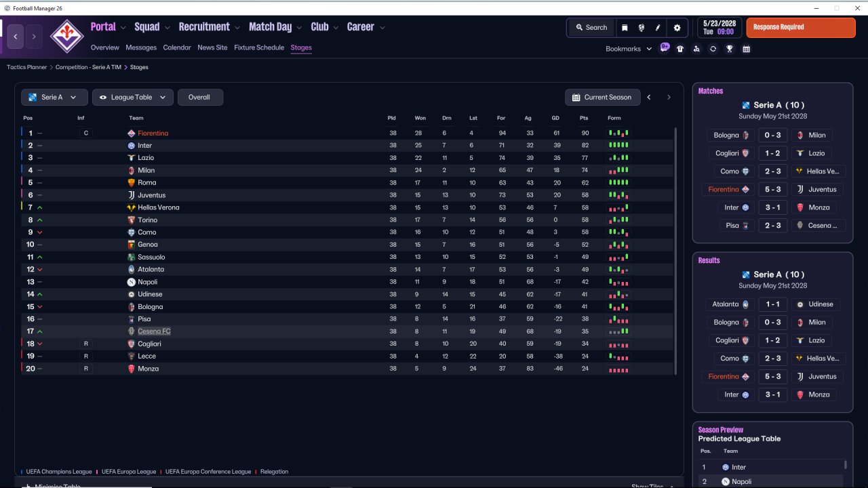868x488 pixels.
Task: Open the Fiorentina team link in table
Action: [153, 134]
